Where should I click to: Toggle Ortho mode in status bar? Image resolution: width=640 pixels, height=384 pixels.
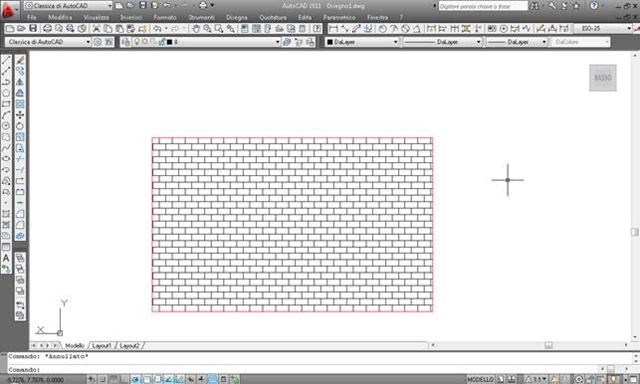[124, 380]
